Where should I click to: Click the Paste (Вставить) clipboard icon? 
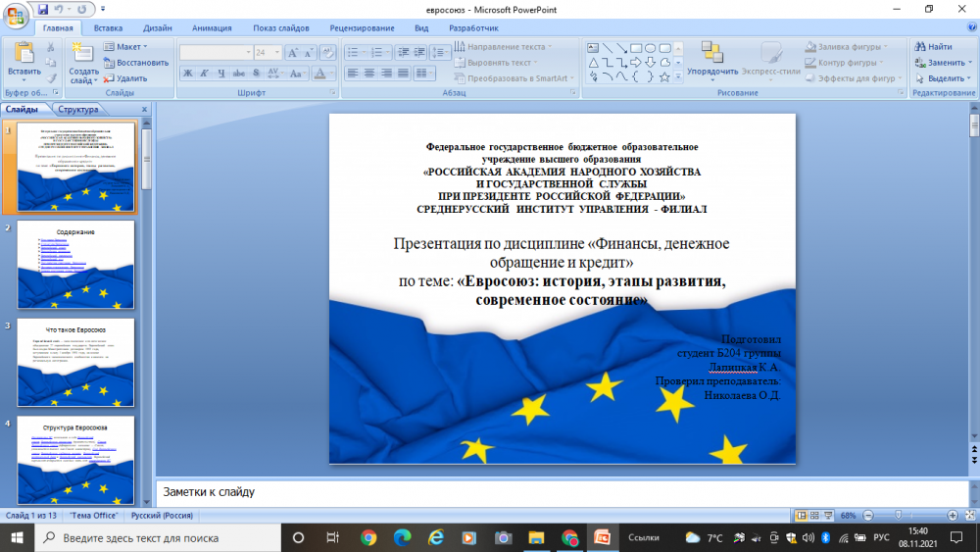24,55
